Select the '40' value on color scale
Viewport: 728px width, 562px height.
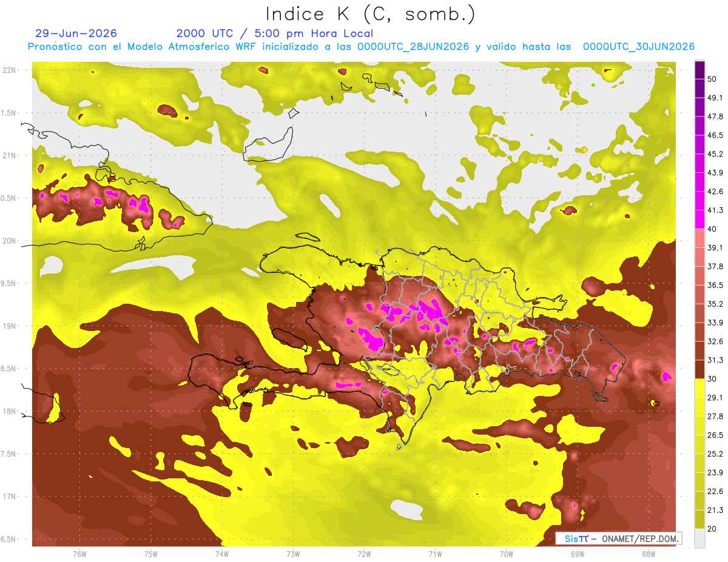[x=712, y=229]
